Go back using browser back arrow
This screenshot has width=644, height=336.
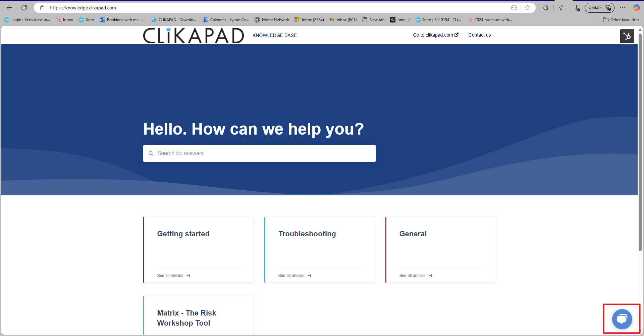(x=9, y=8)
